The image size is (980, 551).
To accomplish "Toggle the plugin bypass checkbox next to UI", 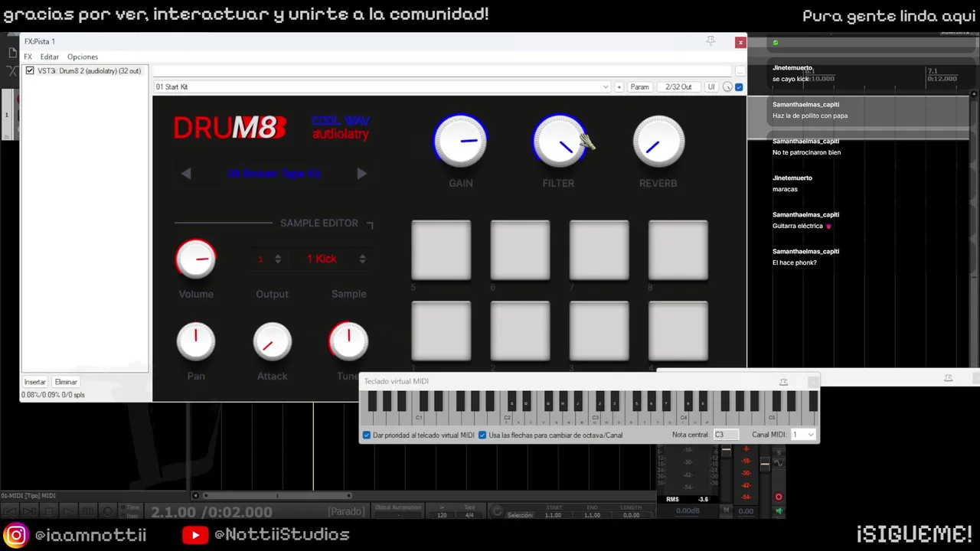I will (x=739, y=87).
